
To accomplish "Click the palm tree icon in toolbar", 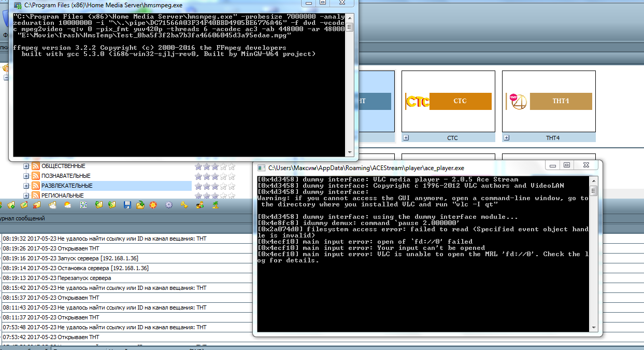I will (216, 205).
